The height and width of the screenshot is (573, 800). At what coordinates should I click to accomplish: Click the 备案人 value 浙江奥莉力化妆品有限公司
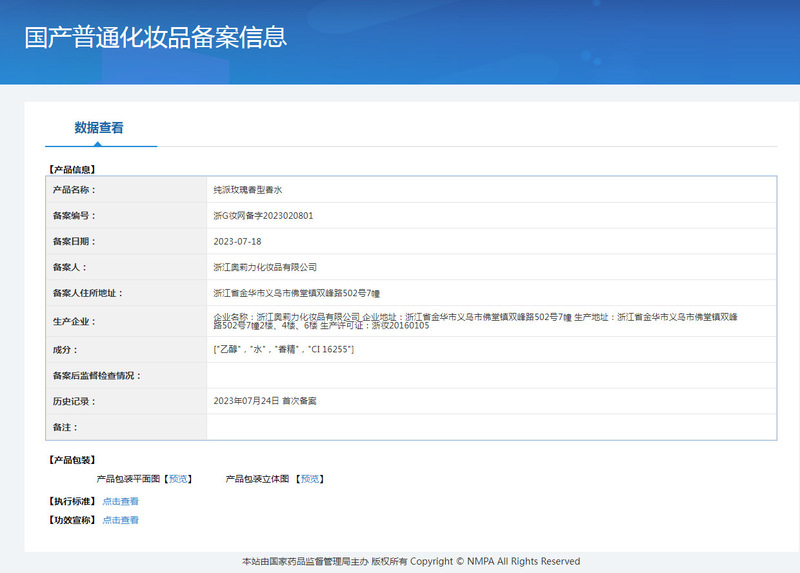pyautogui.click(x=265, y=267)
